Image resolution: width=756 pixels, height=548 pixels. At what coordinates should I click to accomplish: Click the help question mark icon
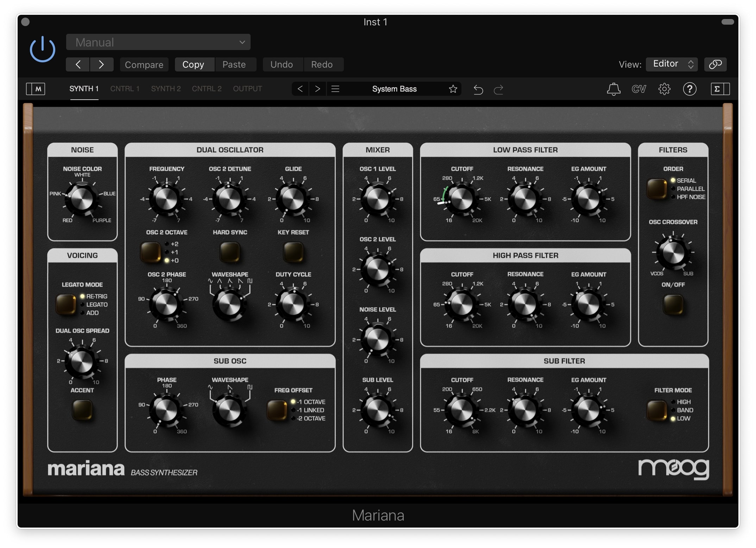point(689,89)
